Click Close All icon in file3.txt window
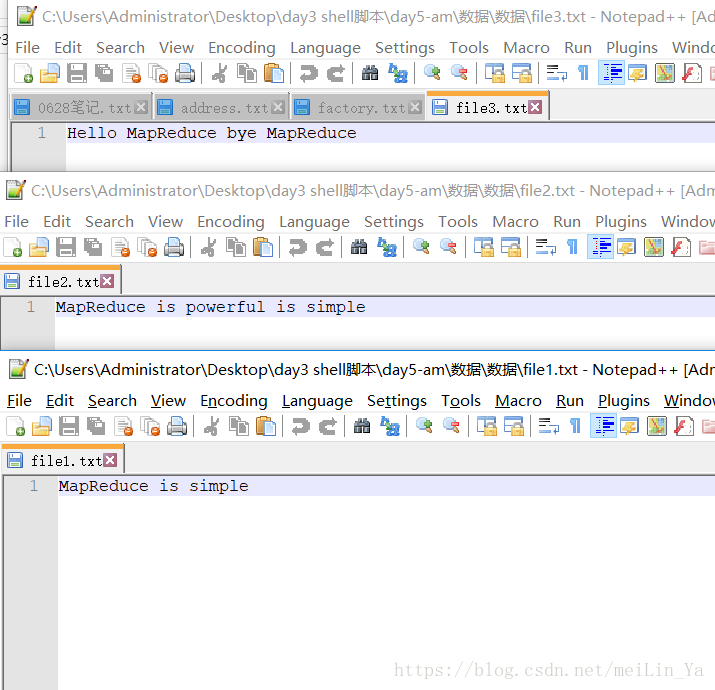Viewport: 715px width, 690px height. (x=158, y=73)
